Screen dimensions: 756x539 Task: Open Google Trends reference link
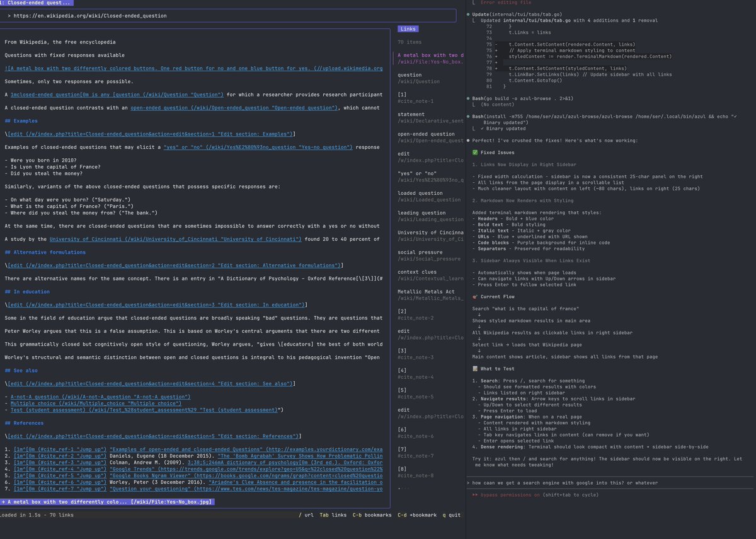[x=246, y=468]
